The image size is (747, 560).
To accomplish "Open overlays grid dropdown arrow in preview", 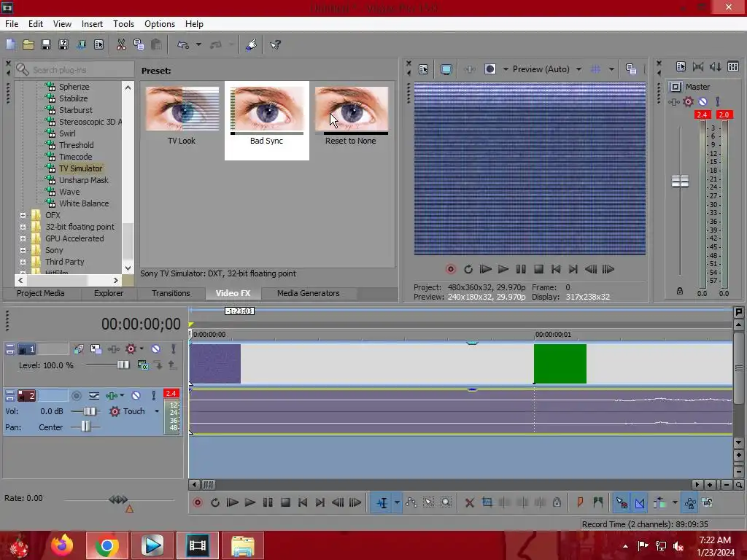I will [611, 69].
